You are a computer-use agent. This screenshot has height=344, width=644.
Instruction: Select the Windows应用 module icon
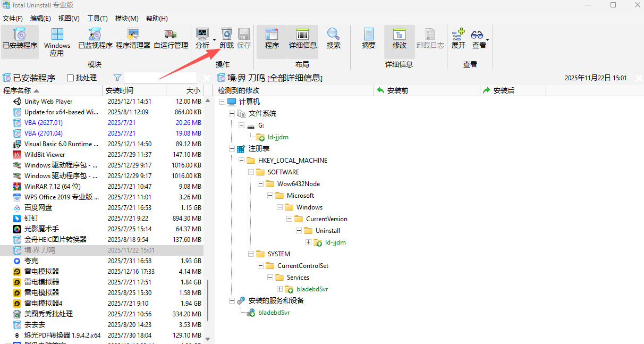(x=57, y=40)
